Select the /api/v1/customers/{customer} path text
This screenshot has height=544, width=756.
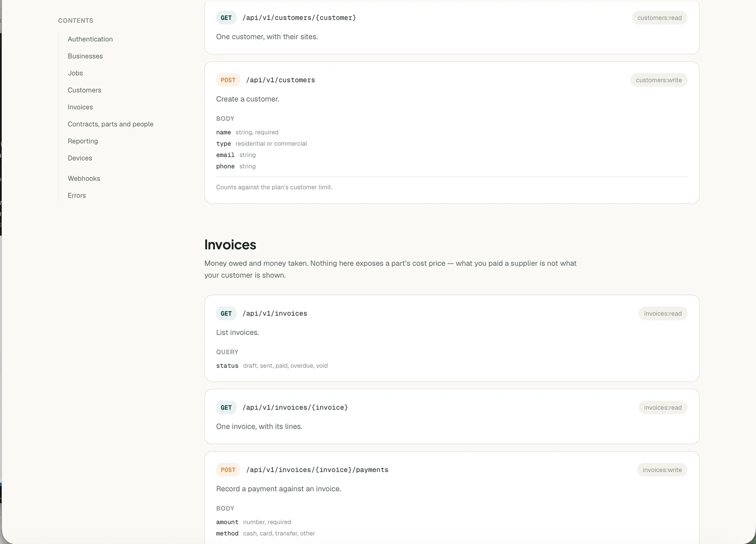[299, 18]
